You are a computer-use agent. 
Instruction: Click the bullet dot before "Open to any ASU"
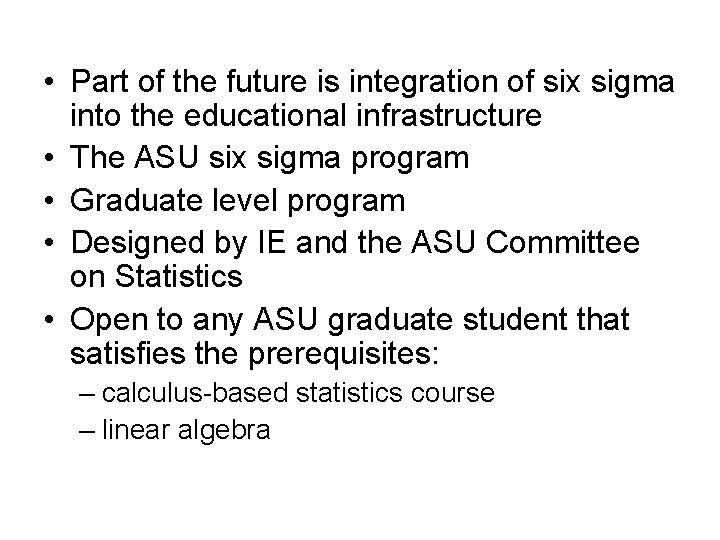pyautogui.click(x=49, y=320)
